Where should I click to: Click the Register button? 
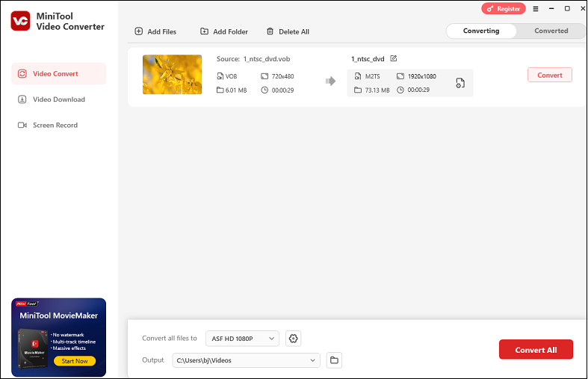pyautogui.click(x=504, y=9)
